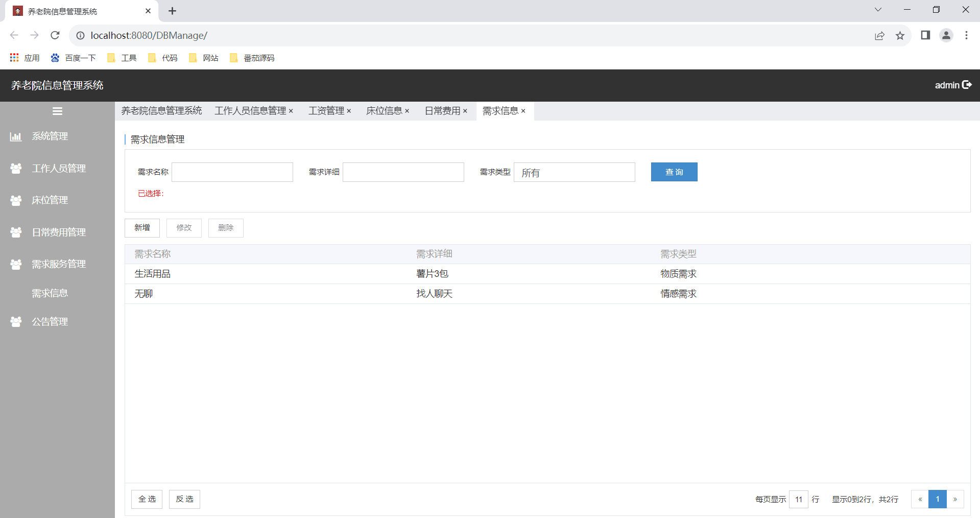
Task: Bookmark this page with the star icon
Action: [x=900, y=35]
